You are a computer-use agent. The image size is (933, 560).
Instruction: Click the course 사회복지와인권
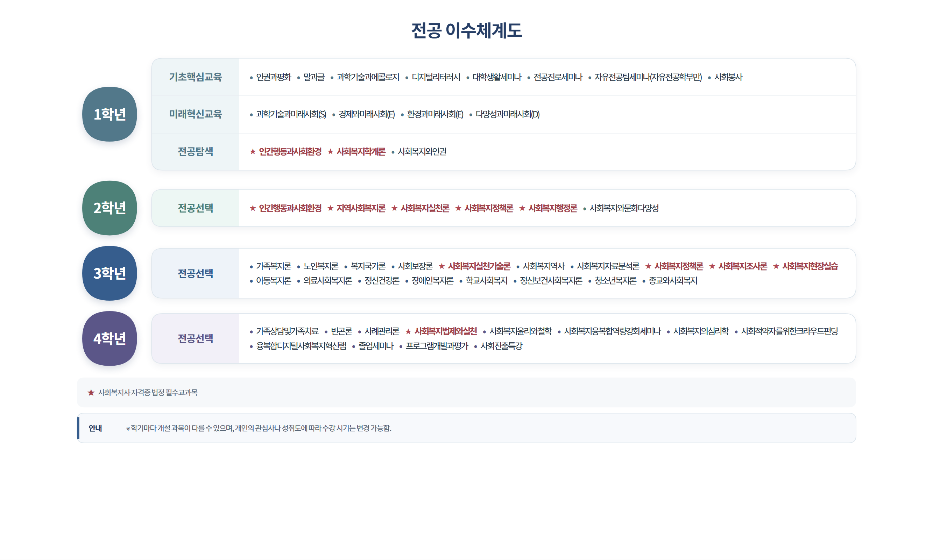tap(422, 151)
